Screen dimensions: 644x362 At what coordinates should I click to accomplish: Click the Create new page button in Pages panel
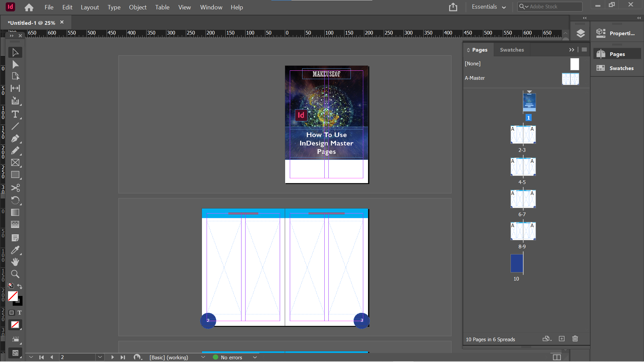tap(562, 339)
